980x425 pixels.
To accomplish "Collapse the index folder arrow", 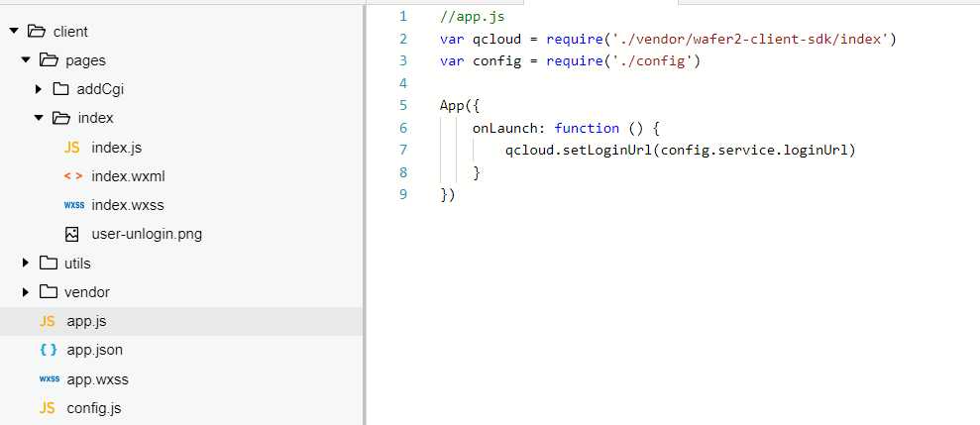I will 39,118.
